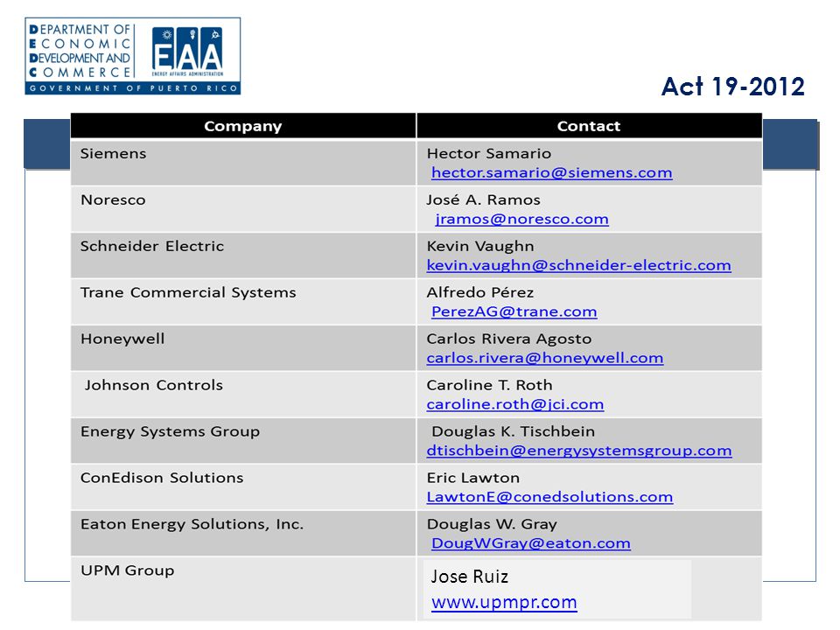Click the Act 19-2012 slide title

(733, 87)
